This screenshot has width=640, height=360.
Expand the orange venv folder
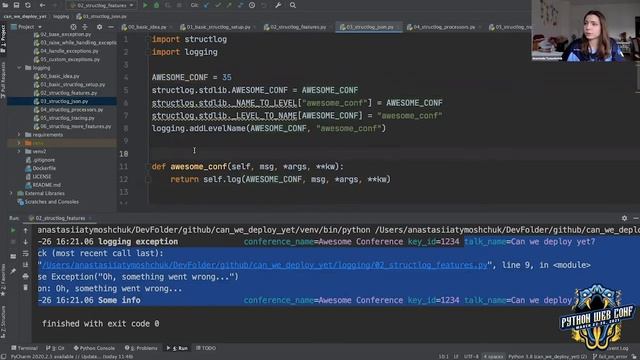point(19,143)
